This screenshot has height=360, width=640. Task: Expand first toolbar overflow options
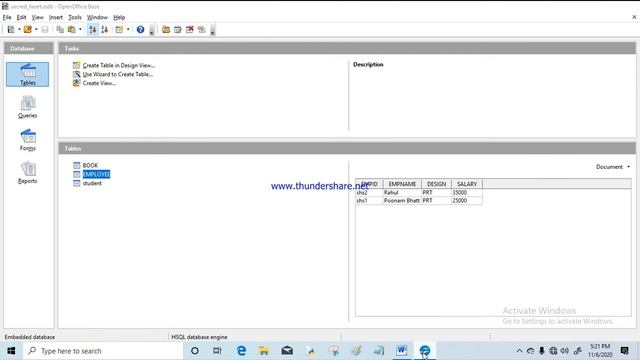tap(152, 30)
